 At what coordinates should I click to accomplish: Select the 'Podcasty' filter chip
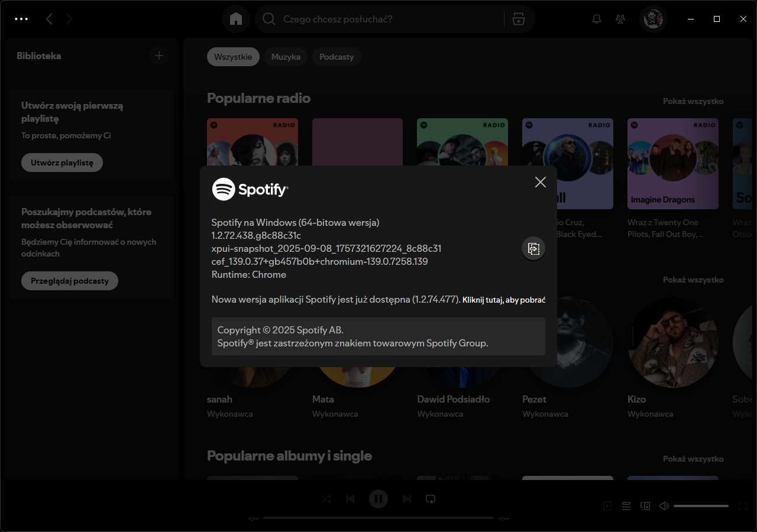coord(337,57)
